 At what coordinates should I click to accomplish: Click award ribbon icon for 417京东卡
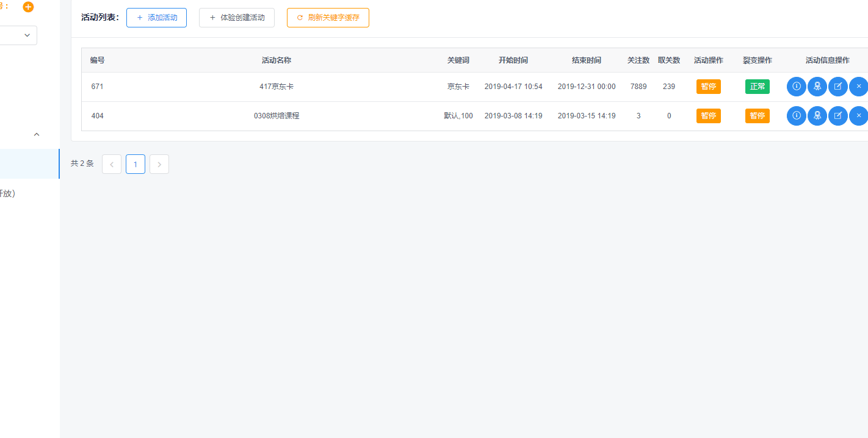tap(817, 87)
